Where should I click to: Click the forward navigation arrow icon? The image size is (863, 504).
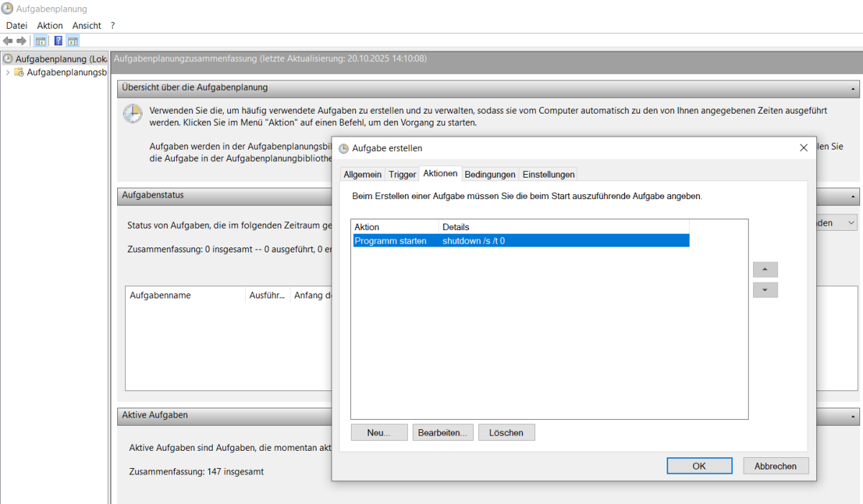(20, 40)
